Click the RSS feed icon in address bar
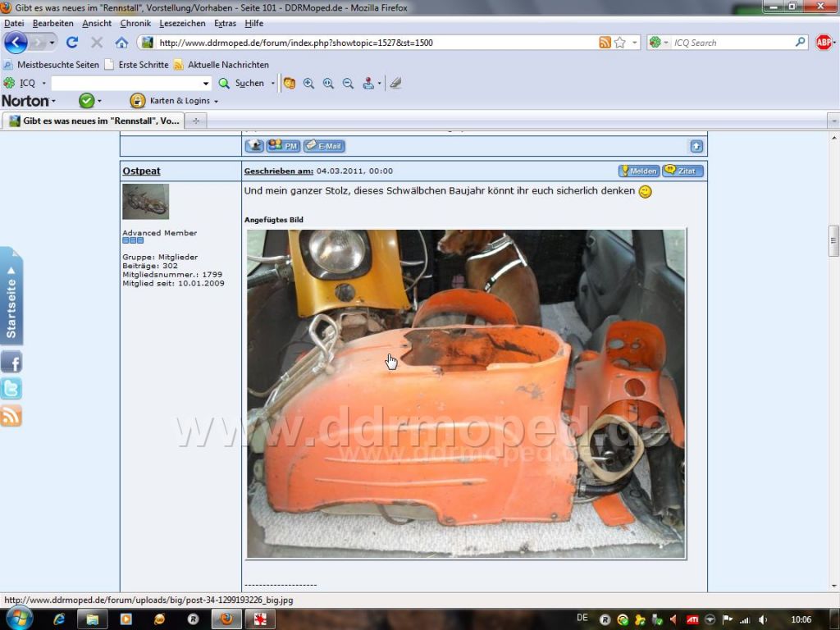Viewport: 840px width, 630px height. point(605,43)
